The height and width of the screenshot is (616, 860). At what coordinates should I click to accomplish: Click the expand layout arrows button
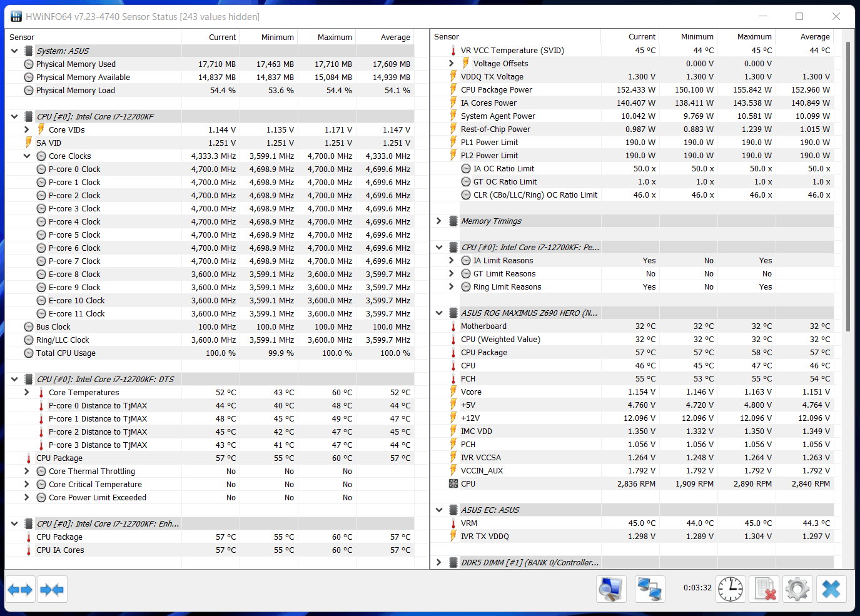pos(20,590)
